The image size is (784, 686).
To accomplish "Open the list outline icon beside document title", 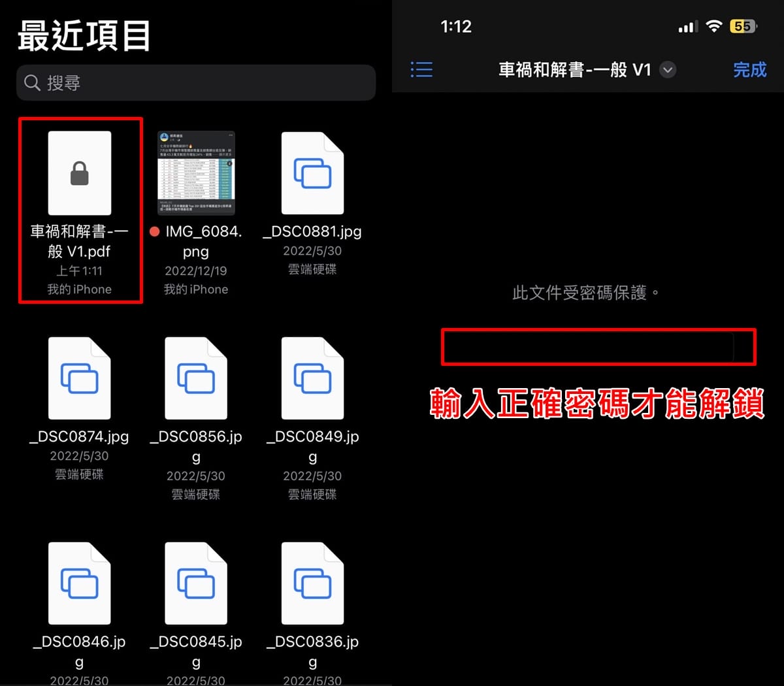I will [421, 69].
